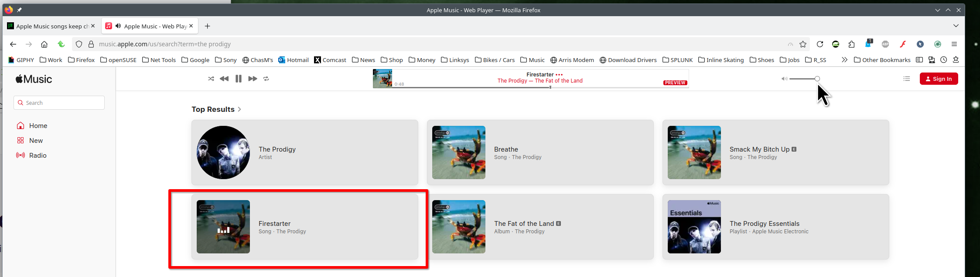980x277 pixels.
Task: Open The Prodigy Essentials playlist result
Action: (x=776, y=227)
